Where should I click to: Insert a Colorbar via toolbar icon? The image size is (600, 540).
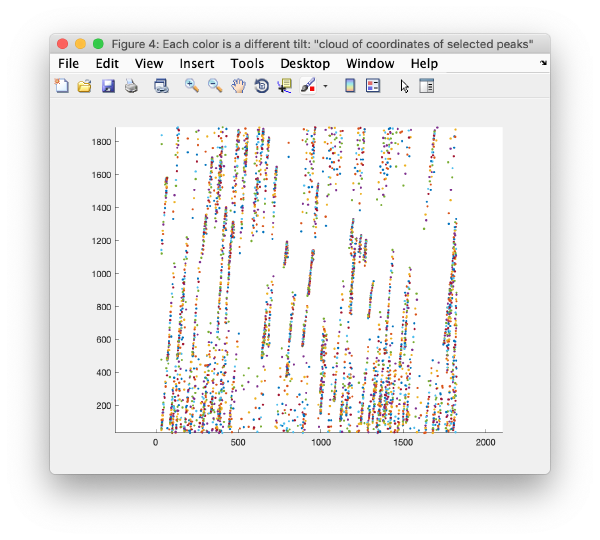tap(350, 86)
